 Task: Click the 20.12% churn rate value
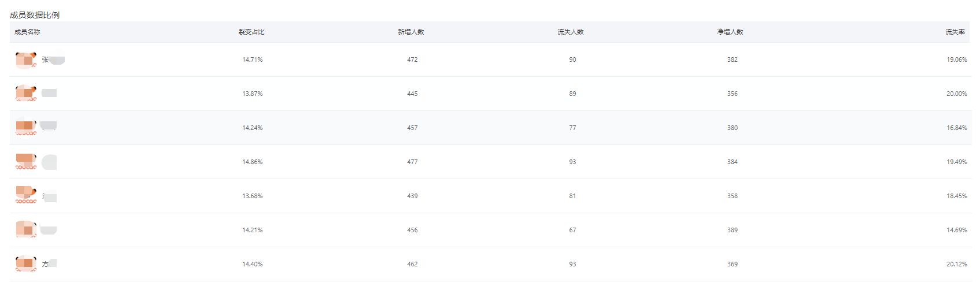[x=956, y=264]
